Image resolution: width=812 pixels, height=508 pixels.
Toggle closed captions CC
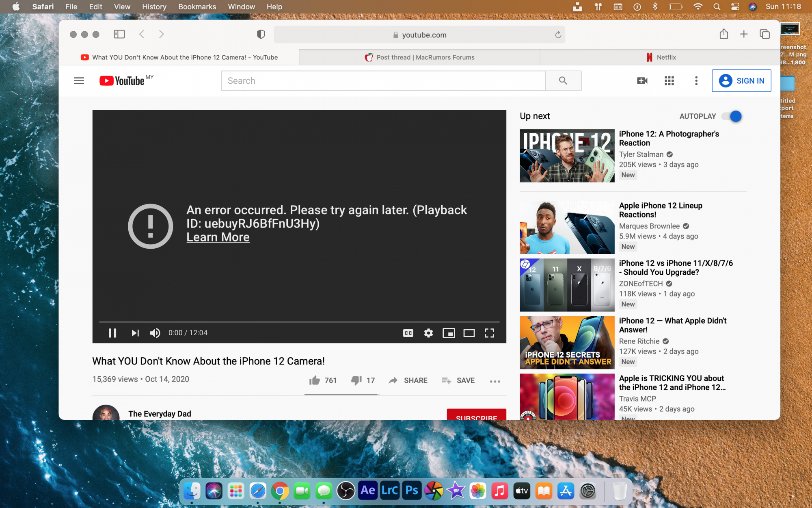coord(408,333)
